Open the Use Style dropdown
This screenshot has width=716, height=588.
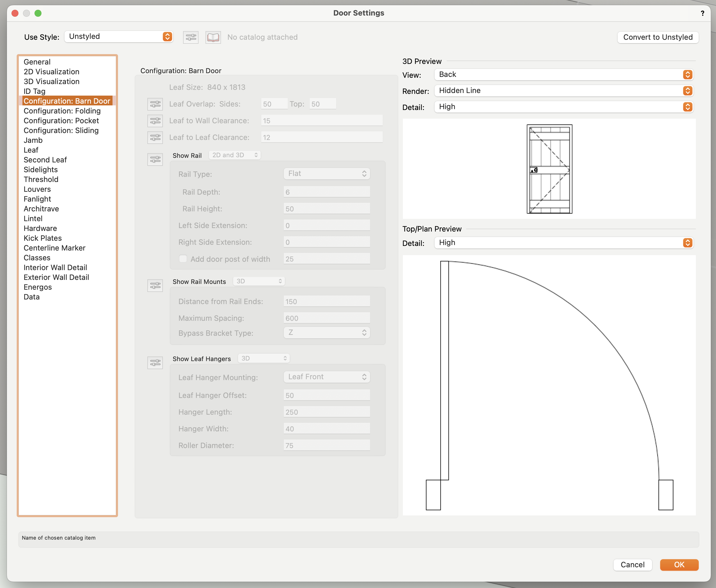pyautogui.click(x=119, y=37)
